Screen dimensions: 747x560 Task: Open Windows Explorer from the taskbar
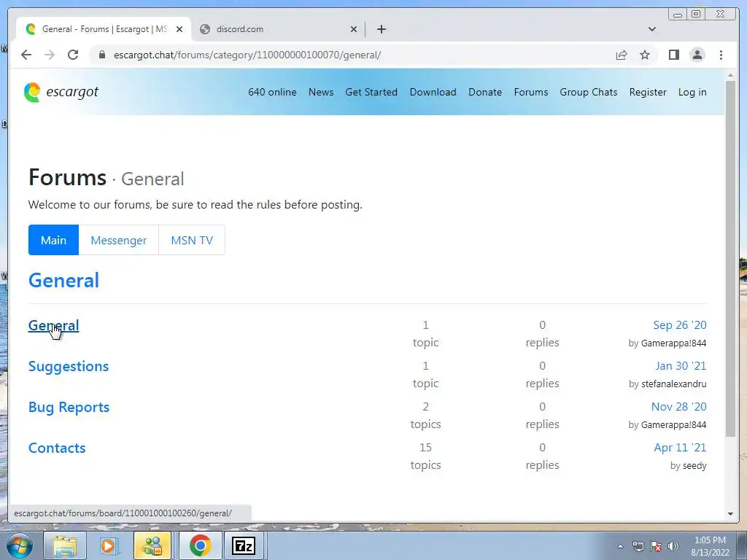point(65,545)
